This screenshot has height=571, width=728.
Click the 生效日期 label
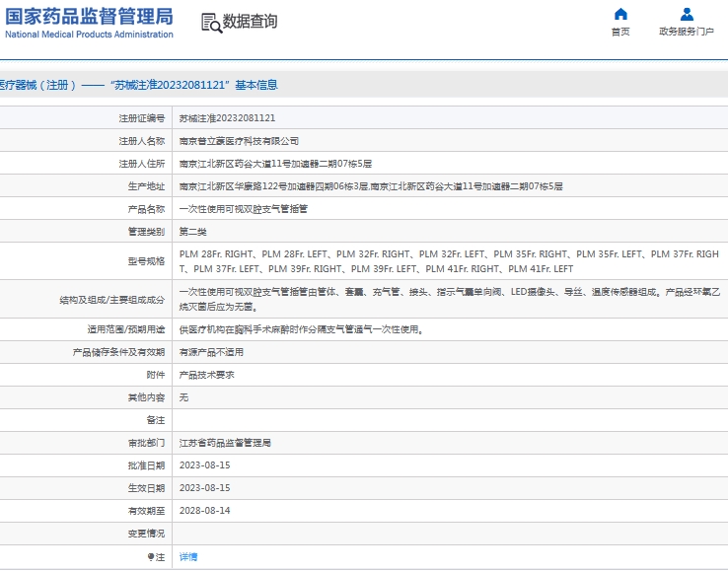(x=146, y=488)
